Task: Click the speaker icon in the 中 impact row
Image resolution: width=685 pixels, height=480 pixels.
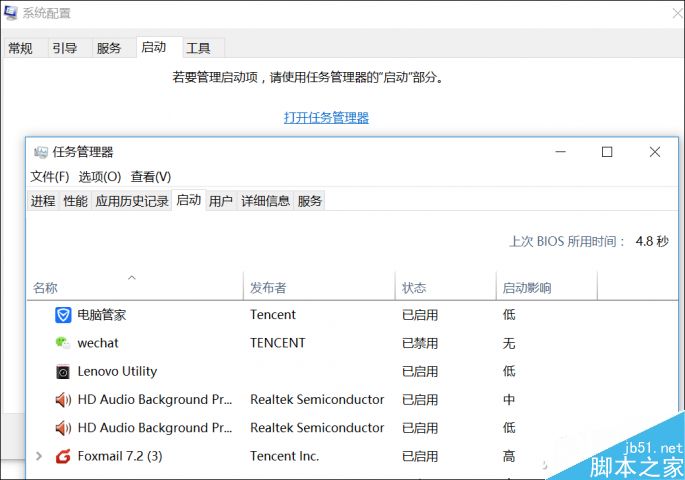Action: [63, 400]
